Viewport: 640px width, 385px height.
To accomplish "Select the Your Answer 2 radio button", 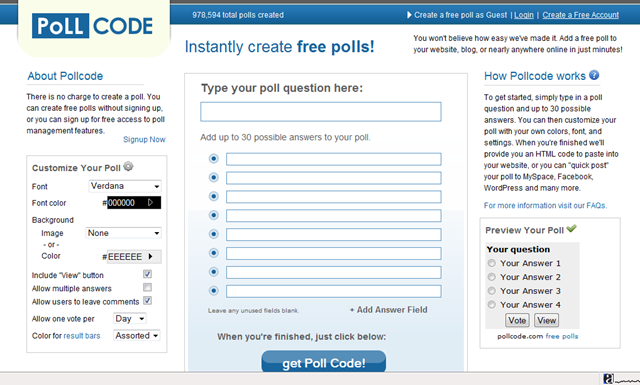I will 492,277.
